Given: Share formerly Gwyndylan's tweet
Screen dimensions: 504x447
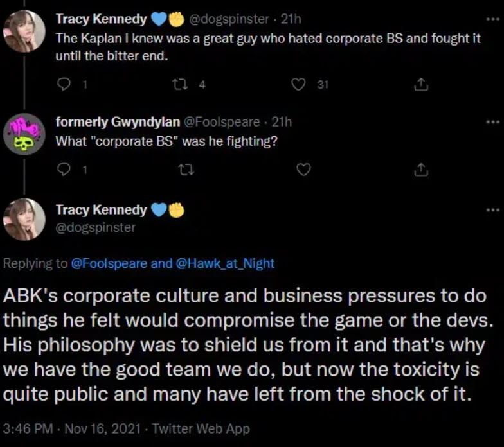Looking at the screenshot, I should coord(421,169).
